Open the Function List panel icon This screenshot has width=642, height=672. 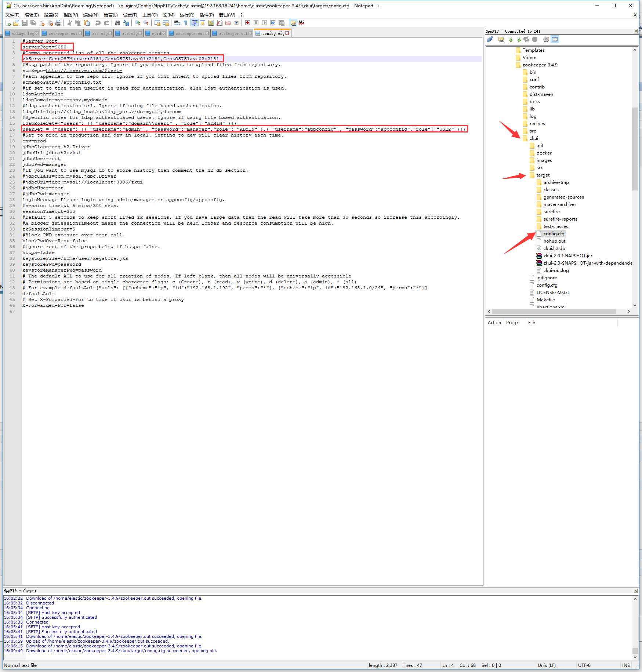click(x=220, y=23)
